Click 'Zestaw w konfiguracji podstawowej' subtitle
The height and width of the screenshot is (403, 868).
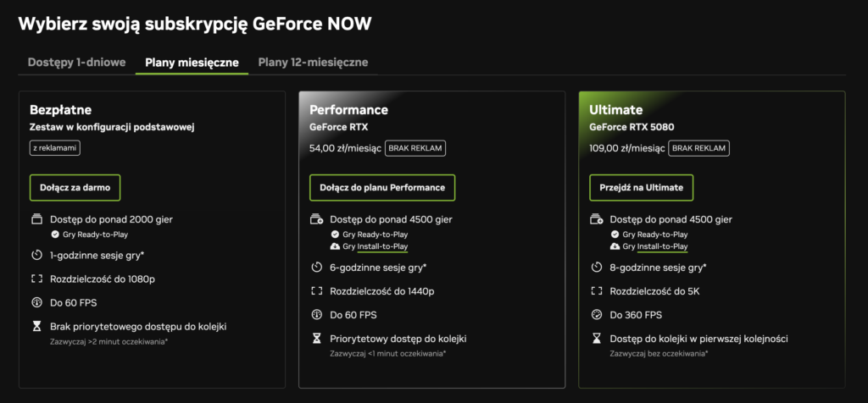pos(112,127)
